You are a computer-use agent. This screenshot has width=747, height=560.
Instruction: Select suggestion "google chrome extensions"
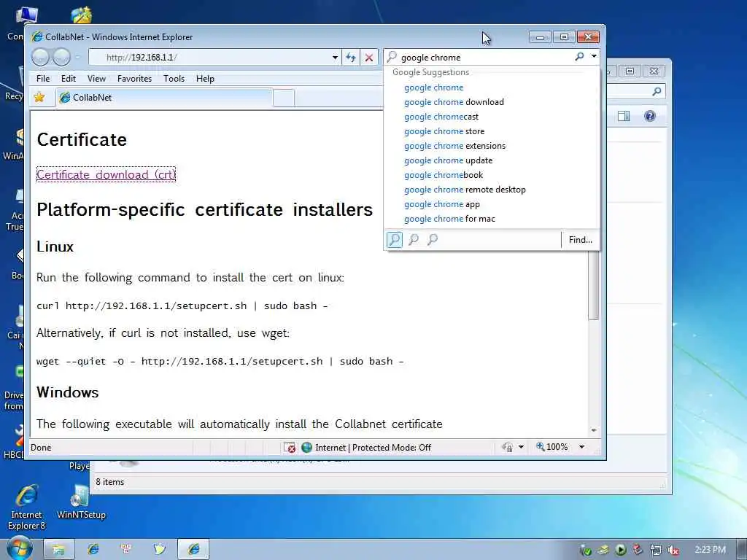click(x=455, y=146)
